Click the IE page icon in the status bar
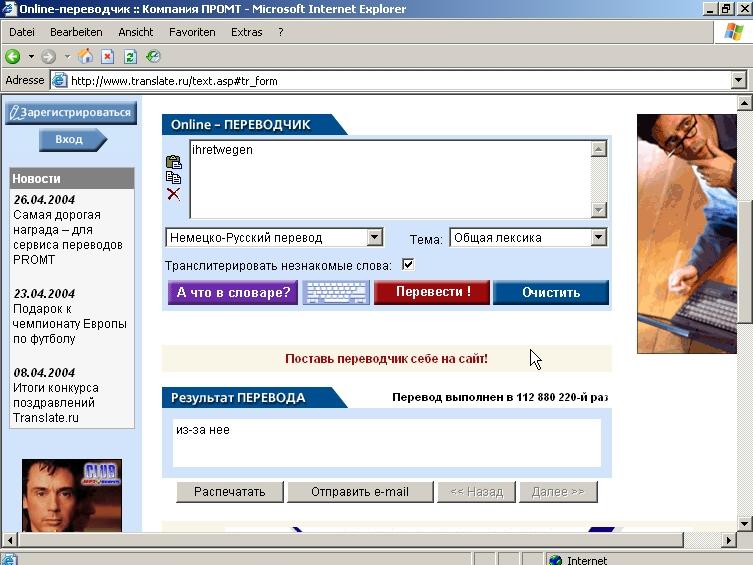Image resolution: width=753 pixels, height=565 pixels. [x=9, y=560]
